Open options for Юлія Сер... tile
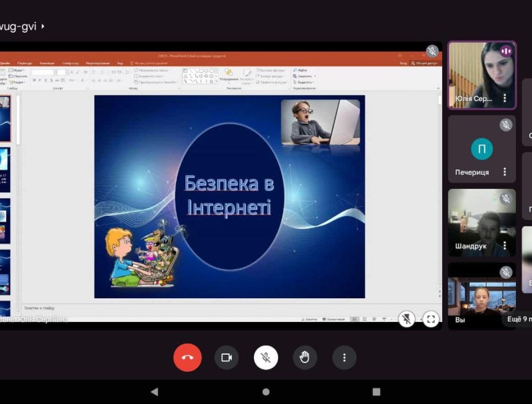Viewport: 532px width, 404px height. (505, 98)
